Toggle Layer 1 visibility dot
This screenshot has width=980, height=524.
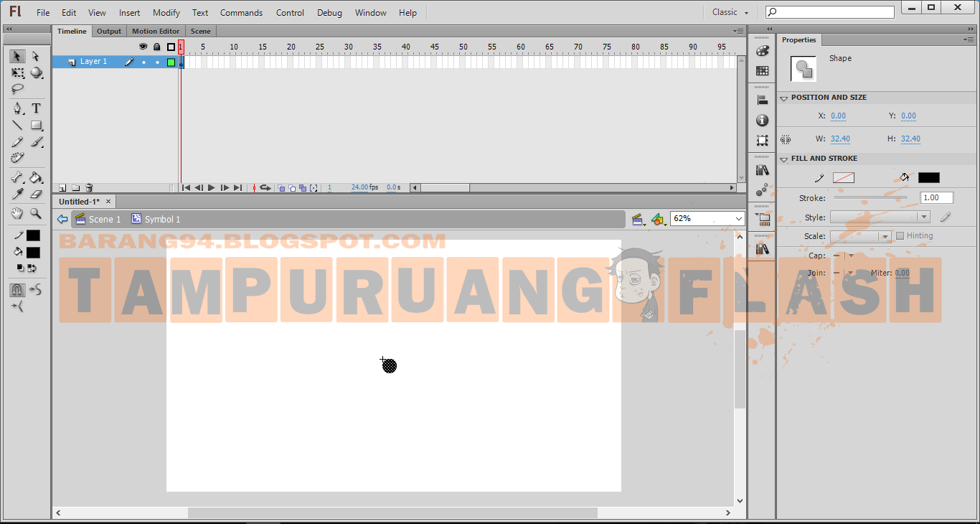tap(143, 62)
